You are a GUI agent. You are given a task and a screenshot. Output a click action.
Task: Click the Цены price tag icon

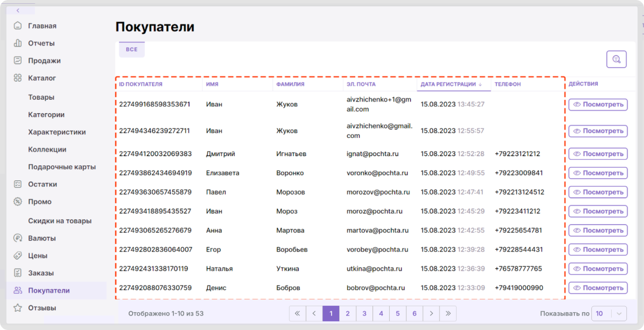[x=18, y=255]
